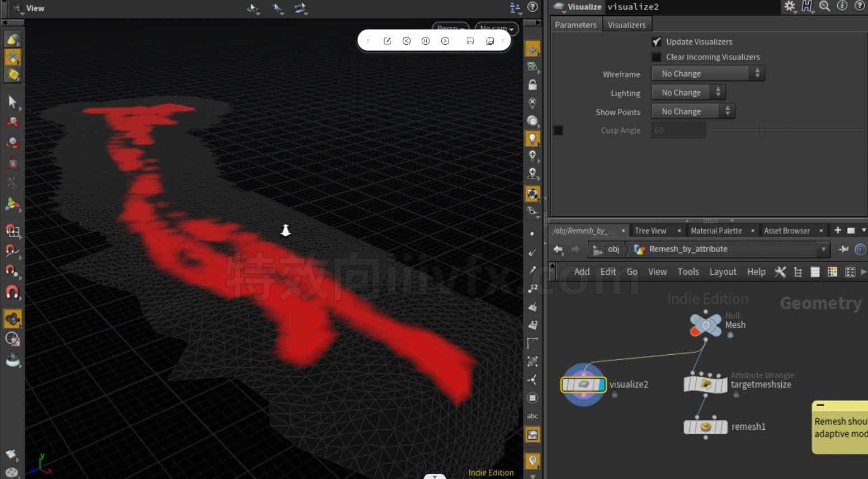Click the save disk icon in floating toolbar
The height and width of the screenshot is (479, 868).
(470, 41)
